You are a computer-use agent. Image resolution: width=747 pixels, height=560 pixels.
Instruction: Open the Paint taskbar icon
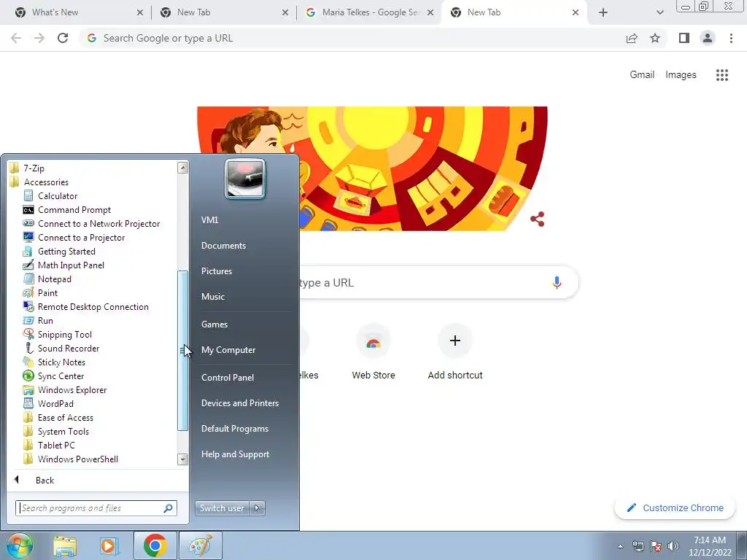click(x=200, y=545)
